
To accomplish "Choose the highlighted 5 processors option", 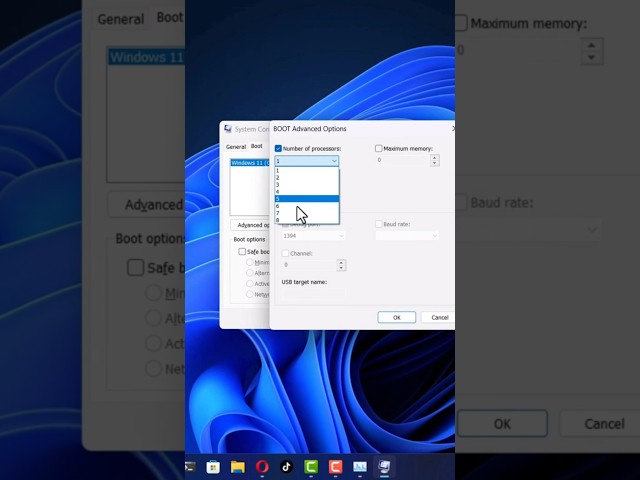I will pos(307,199).
